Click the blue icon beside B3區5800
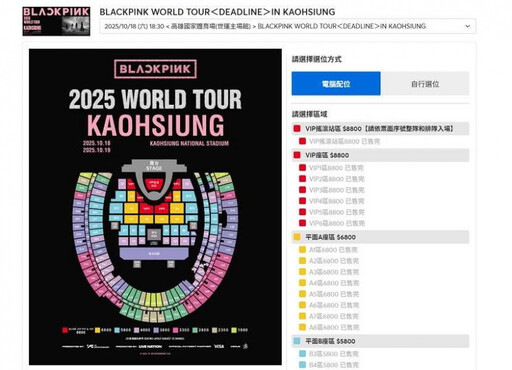The width and height of the screenshot is (512, 370). 302,354
